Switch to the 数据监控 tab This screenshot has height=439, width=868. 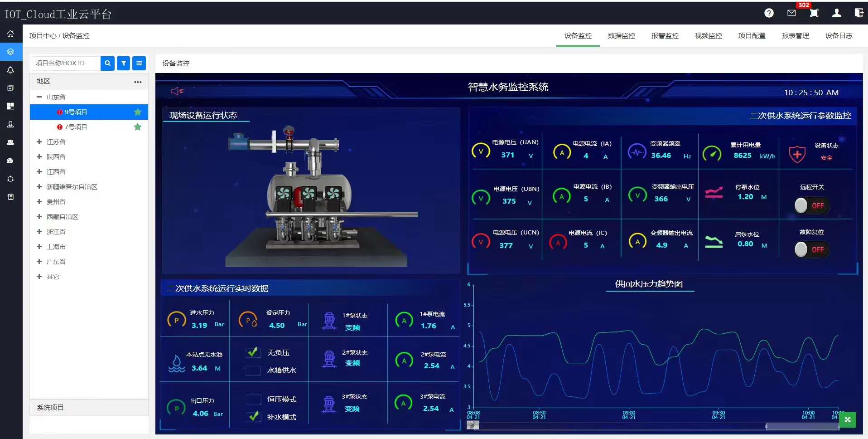(x=621, y=36)
